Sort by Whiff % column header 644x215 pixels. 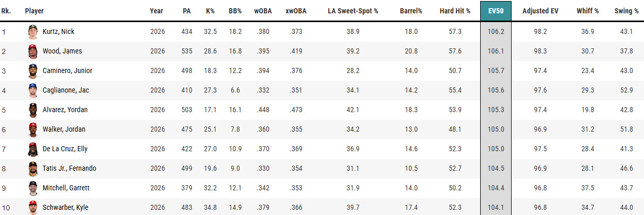coord(587,11)
